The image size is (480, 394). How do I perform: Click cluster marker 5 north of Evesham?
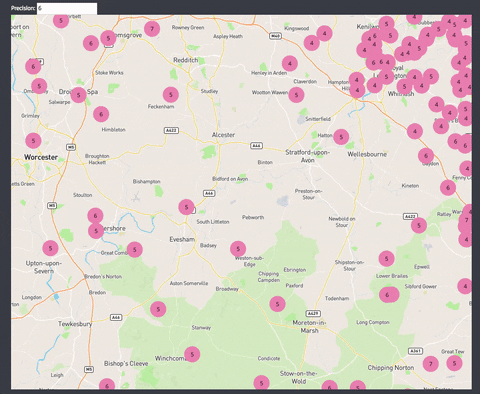(186, 207)
